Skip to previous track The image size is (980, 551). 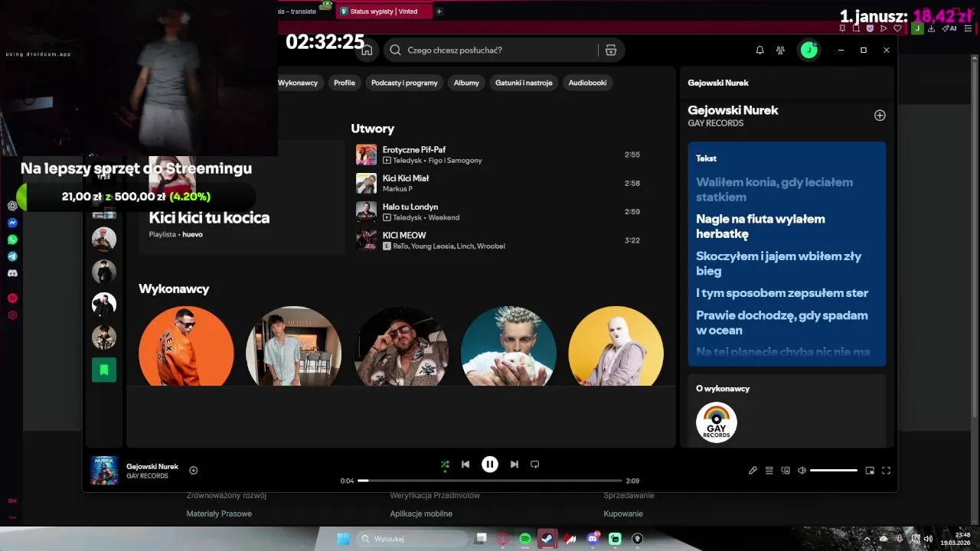pos(465,465)
